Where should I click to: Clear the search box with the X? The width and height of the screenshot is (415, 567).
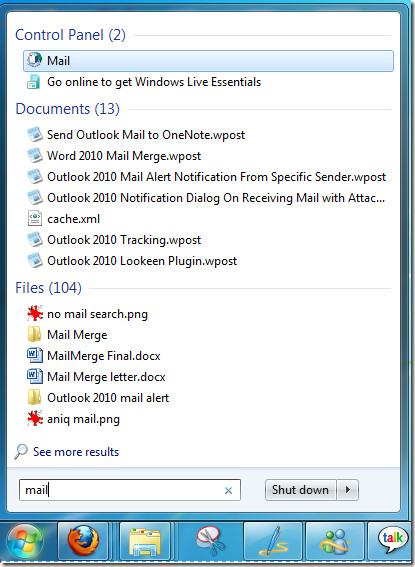pyautogui.click(x=228, y=491)
